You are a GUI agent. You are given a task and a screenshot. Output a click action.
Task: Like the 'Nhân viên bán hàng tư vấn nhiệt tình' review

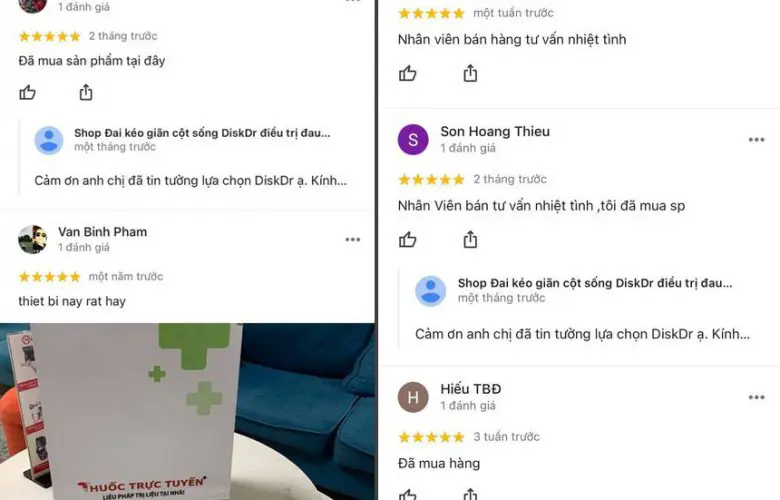(x=407, y=74)
